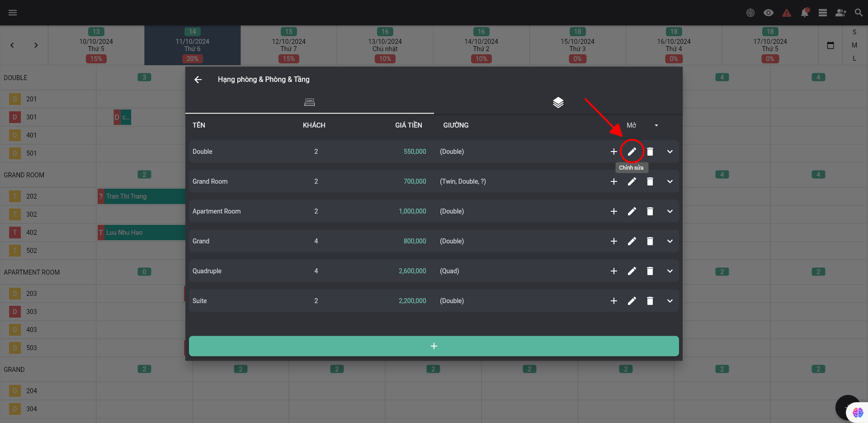Click the list view icon in top bar

click(x=823, y=13)
